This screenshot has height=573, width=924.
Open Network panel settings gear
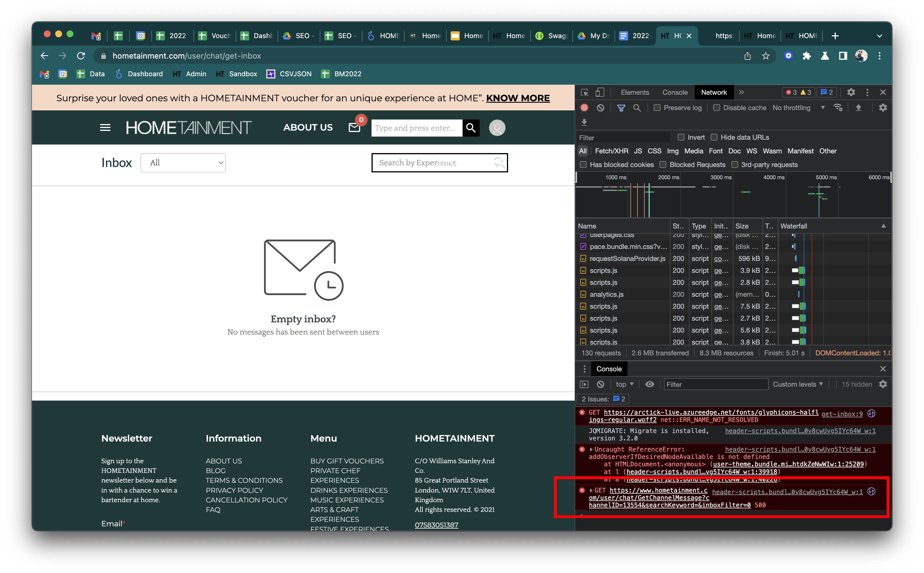pyautogui.click(x=883, y=108)
